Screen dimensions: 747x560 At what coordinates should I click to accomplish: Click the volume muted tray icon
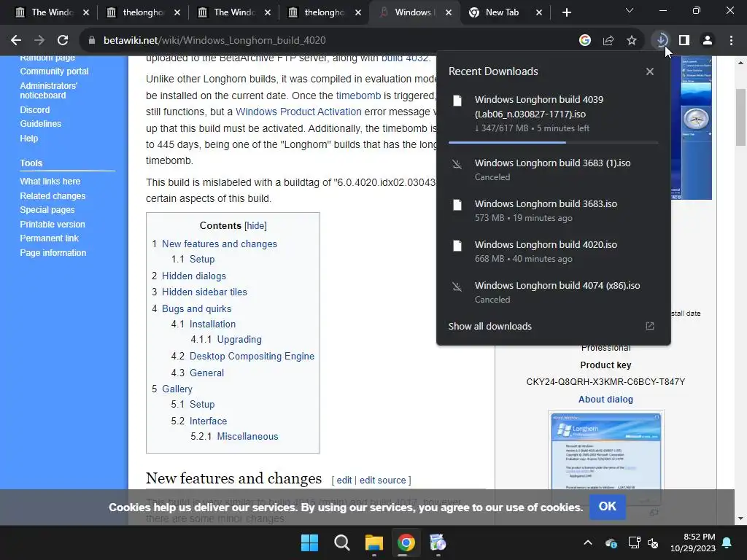tap(653, 542)
